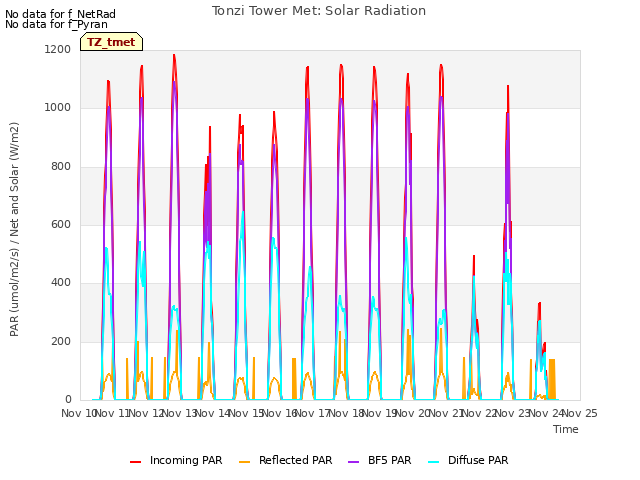
Task: Click the small final peak near Nov 24
Action: pyautogui.click(x=540, y=304)
